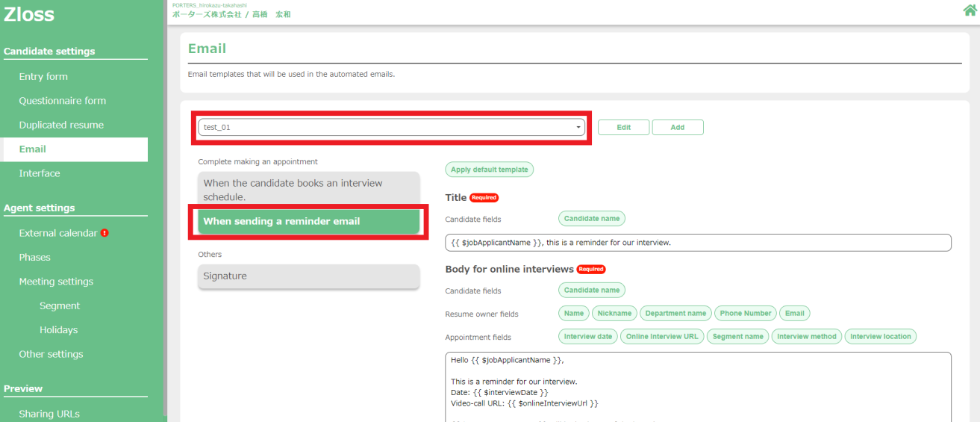Open Meeting settings in sidebar
This screenshot has width=980, height=422.
[56, 282]
